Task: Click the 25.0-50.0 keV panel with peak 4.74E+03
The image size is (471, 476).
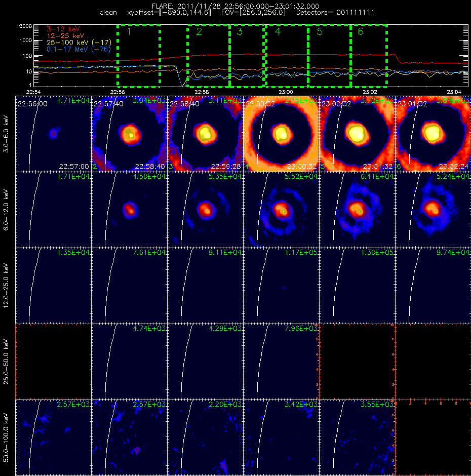Action: coord(129,362)
